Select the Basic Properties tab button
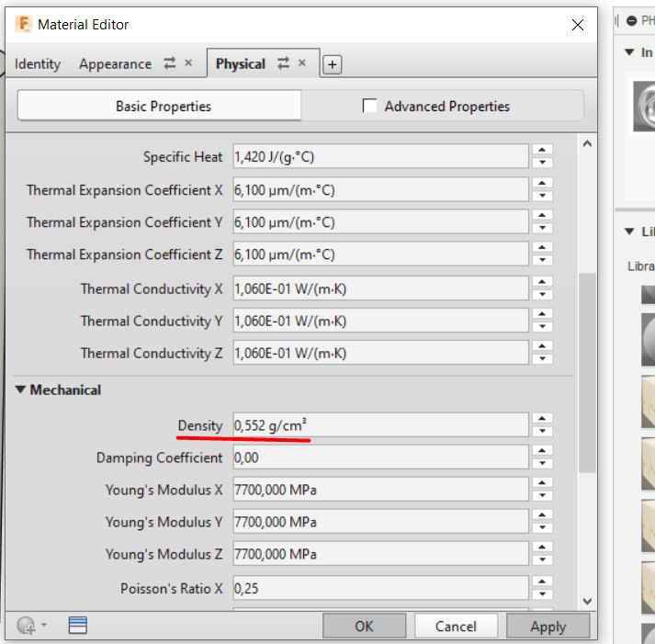Viewport: 655px width, 644px height. (159, 106)
